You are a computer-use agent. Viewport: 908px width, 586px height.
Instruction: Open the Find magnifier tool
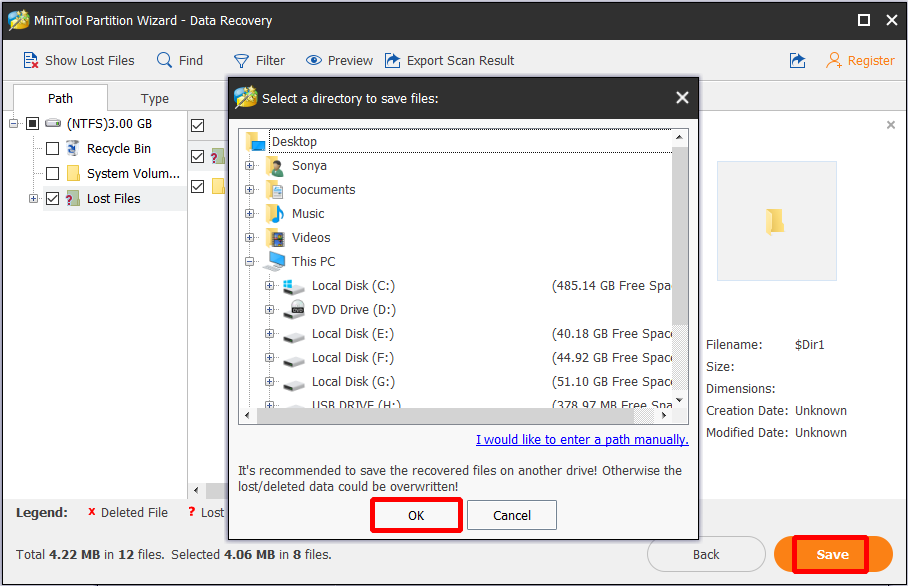164,60
